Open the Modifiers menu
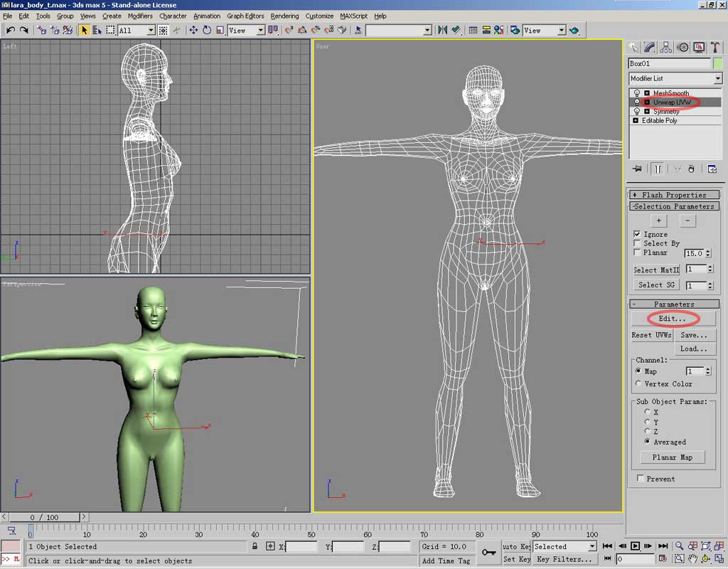This screenshot has height=569, width=728. point(140,16)
